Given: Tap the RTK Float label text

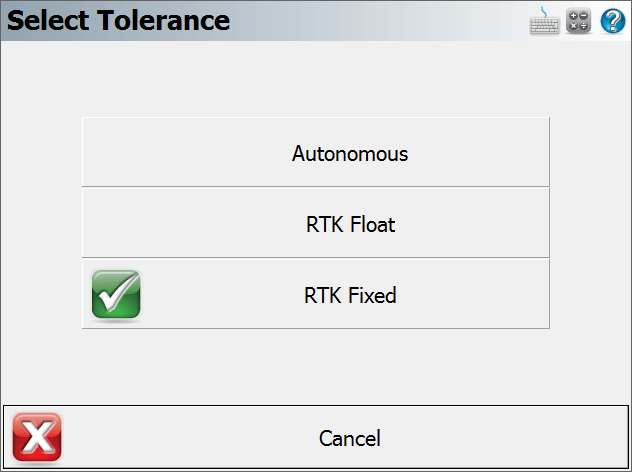Looking at the screenshot, I should pos(350,225).
